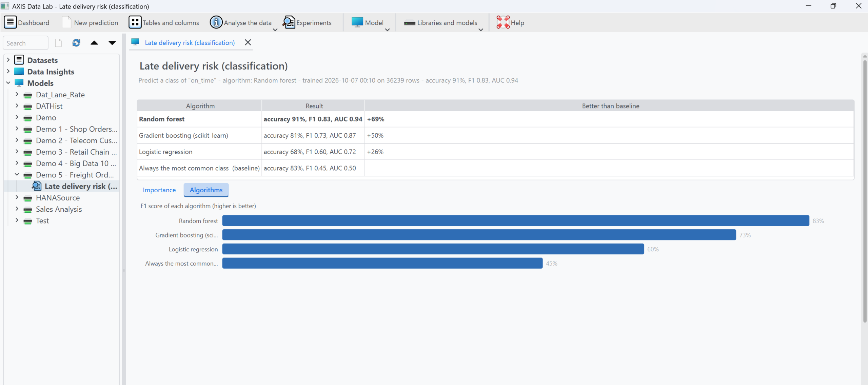Expand the HANASource node
Viewport: 868px width, 385px height.
click(x=17, y=198)
